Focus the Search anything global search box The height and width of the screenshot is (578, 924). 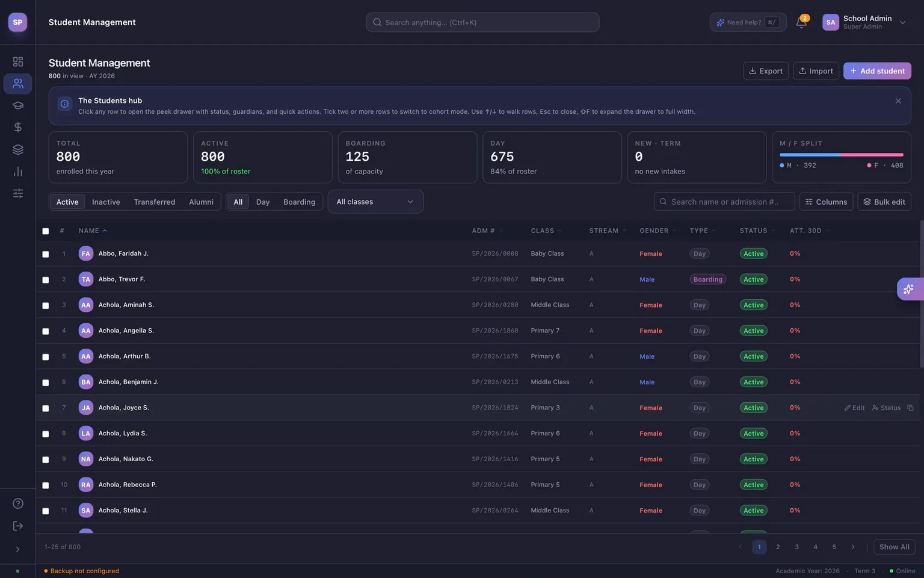[x=482, y=22]
